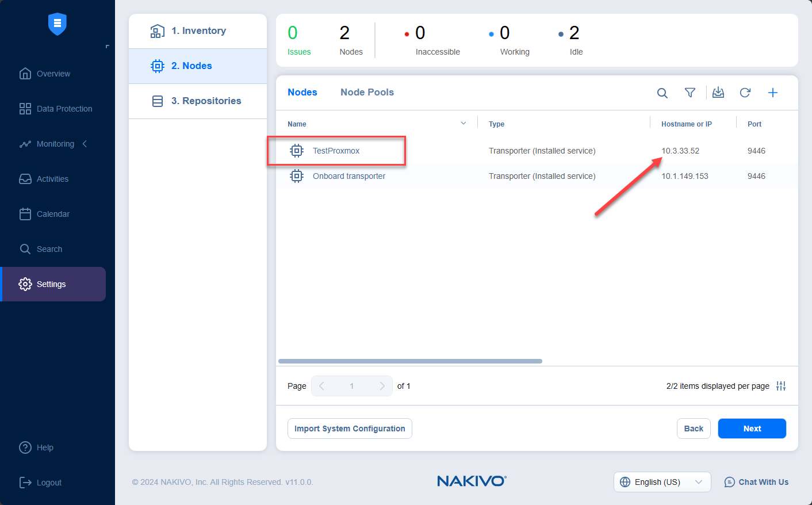Click the Calendar icon in sidebar
This screenshot has height=505, width=812.
tap(25, 214)
